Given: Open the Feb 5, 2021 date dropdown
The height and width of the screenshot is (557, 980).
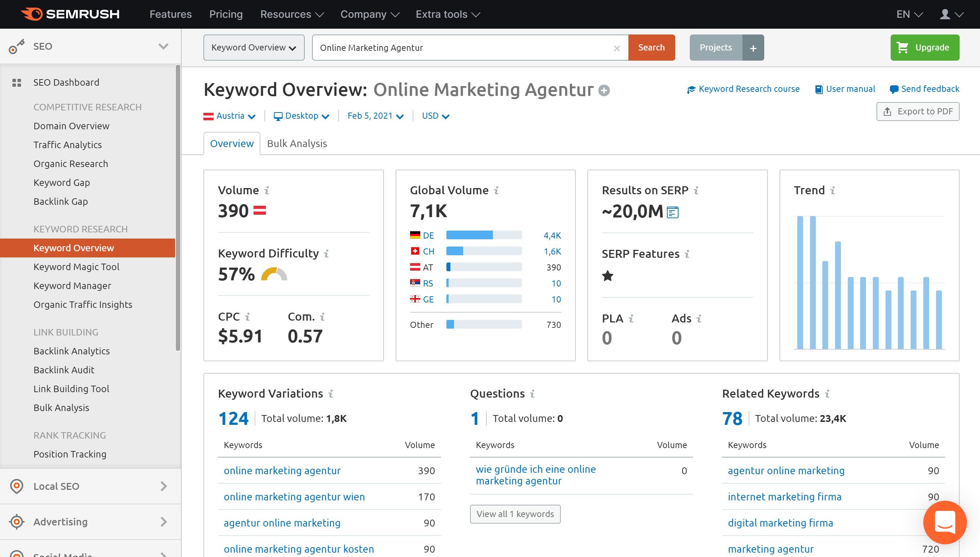Looking at the screenshot, I should 375,116.
